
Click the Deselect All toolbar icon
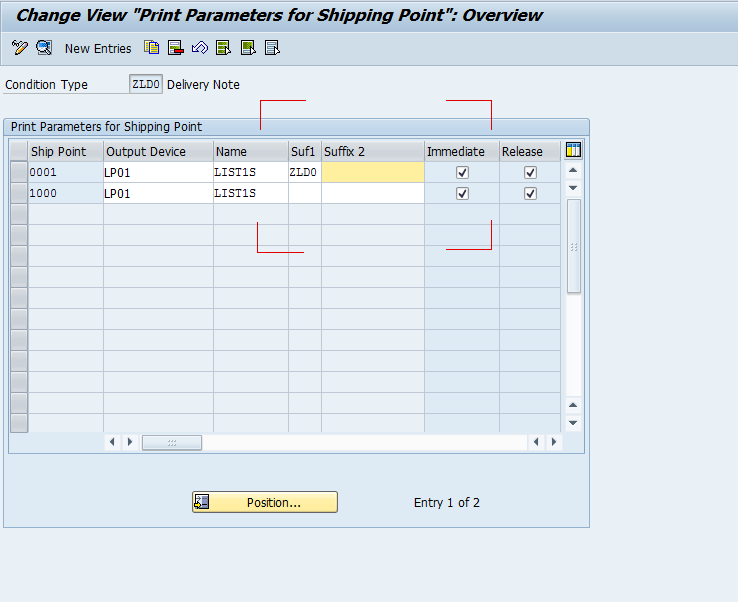[272, 48]
